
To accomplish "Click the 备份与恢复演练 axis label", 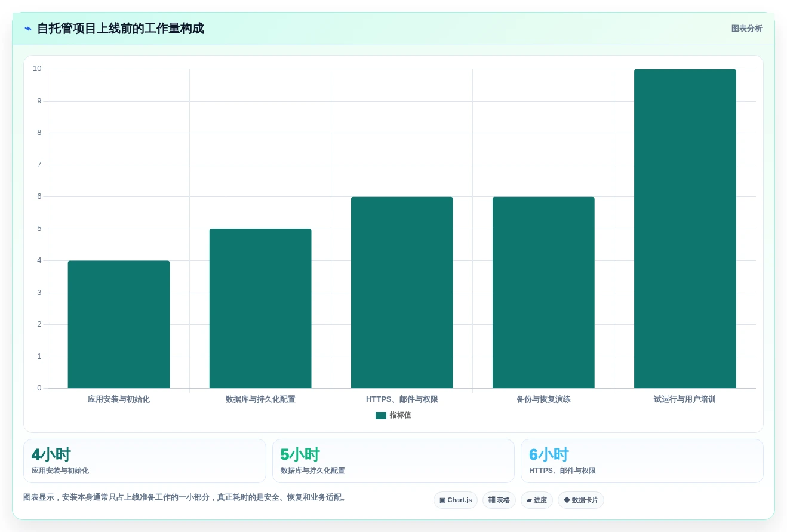I will [543, 399].
